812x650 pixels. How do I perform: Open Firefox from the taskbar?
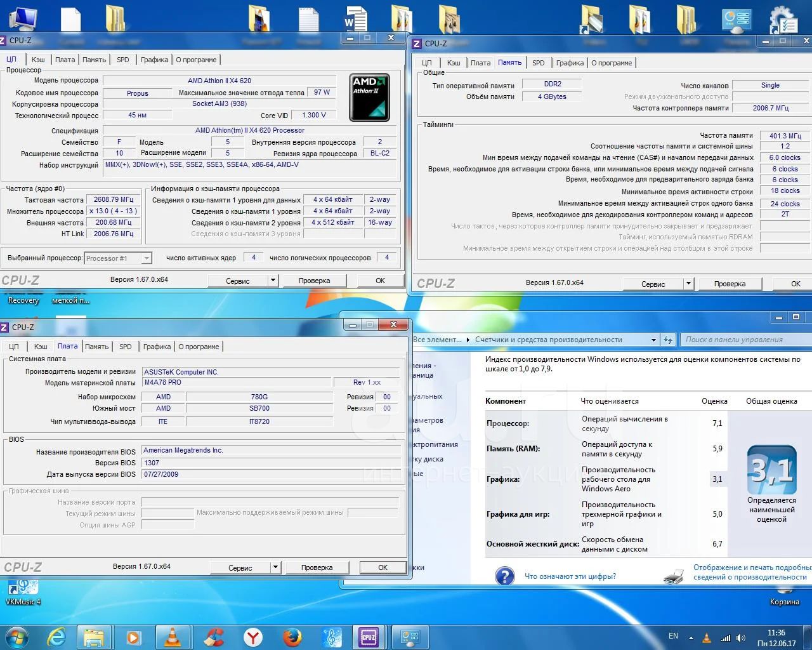click(x=292, y=637)
